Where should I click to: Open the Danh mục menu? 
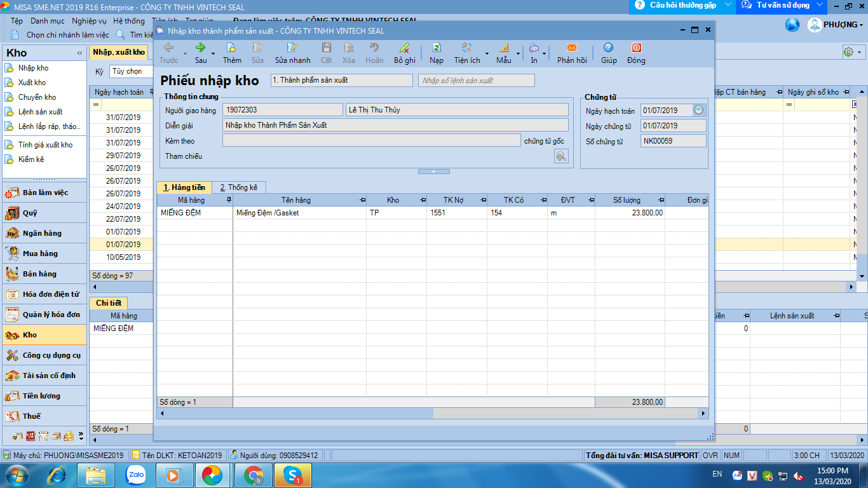pyautogui.click(x=47, y=21)
